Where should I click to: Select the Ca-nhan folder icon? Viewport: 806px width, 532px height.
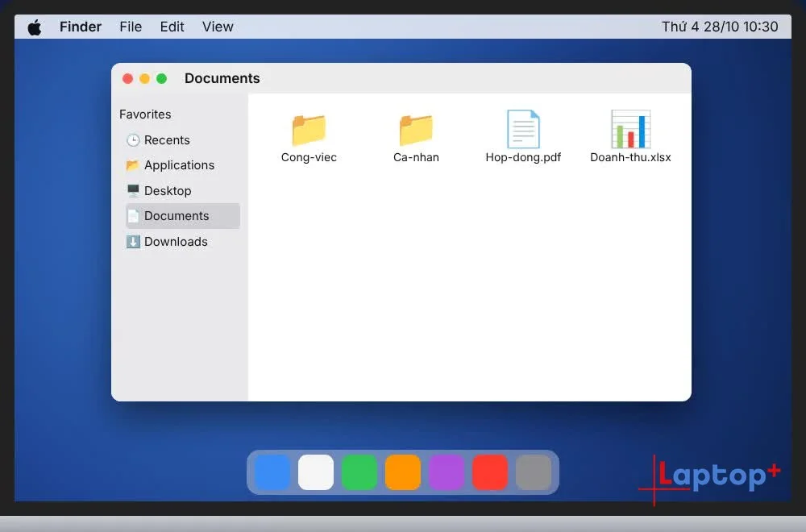[x=416, y=130]
